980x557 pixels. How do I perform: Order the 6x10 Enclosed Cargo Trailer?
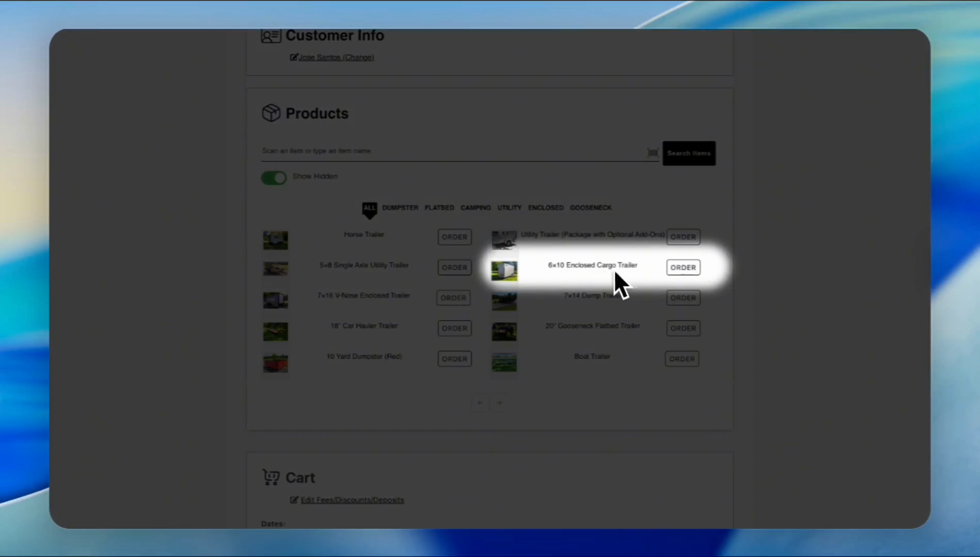click(x=683, y=268)
